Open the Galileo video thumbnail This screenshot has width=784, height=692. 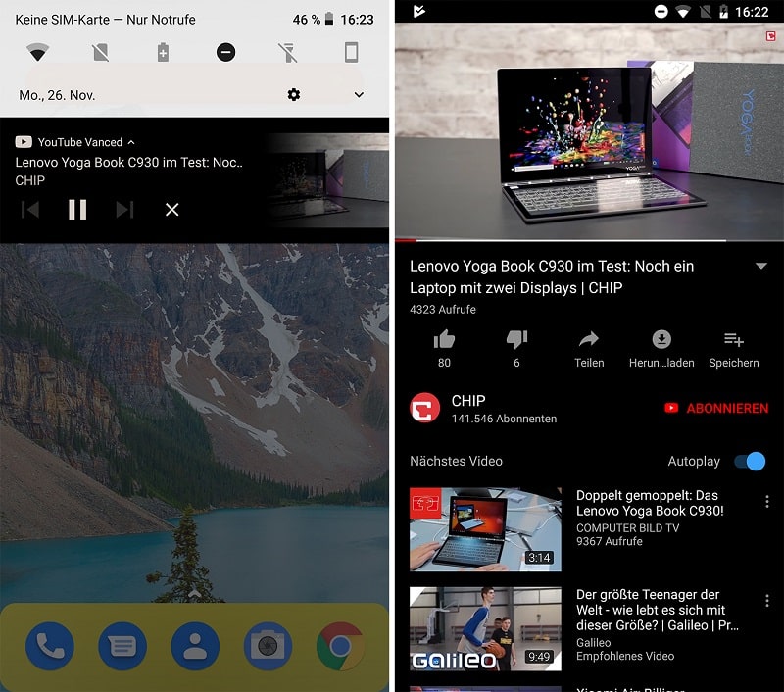pos(485,629)
